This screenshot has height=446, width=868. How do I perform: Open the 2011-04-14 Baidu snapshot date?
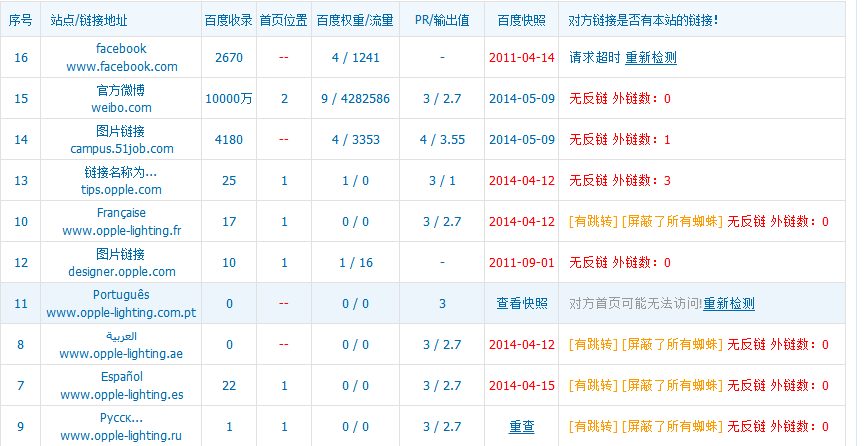click(x=521, y=58)
